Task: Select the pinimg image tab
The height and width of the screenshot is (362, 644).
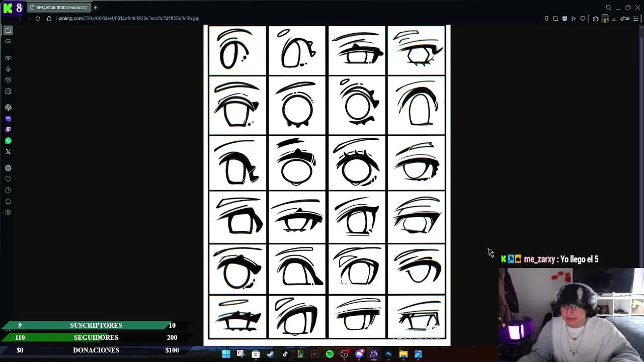Action: click(58, 8)
